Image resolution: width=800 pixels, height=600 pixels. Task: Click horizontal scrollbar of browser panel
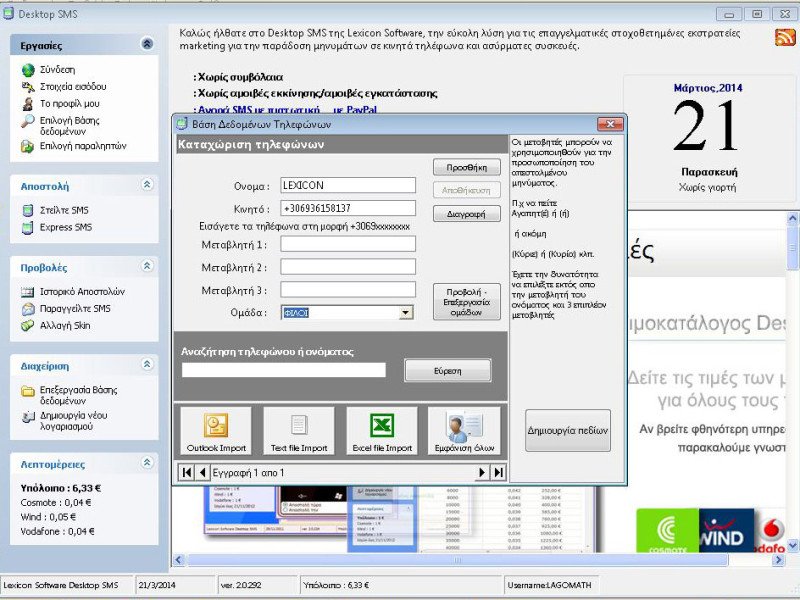click(458, 560)
